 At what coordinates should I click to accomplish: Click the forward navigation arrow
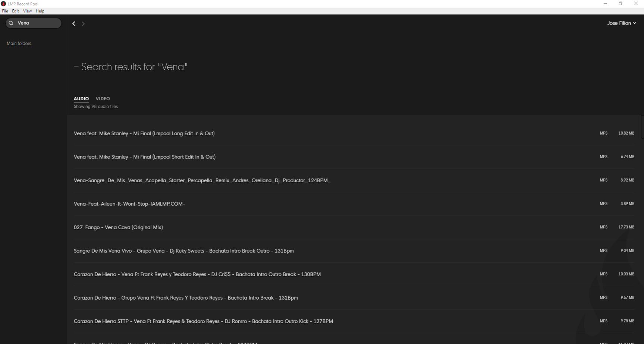[83, 23]
